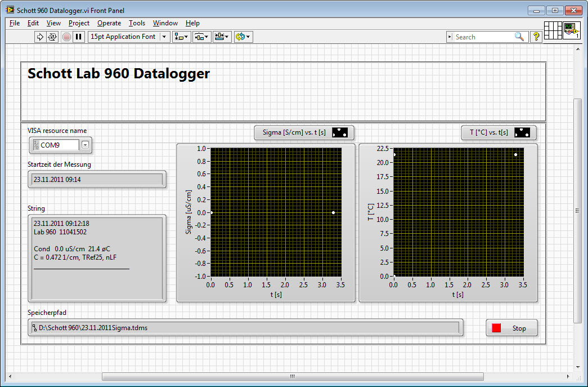Click the VI icon in top-right corner
The image size is (588, 387).
click(571, 30)
